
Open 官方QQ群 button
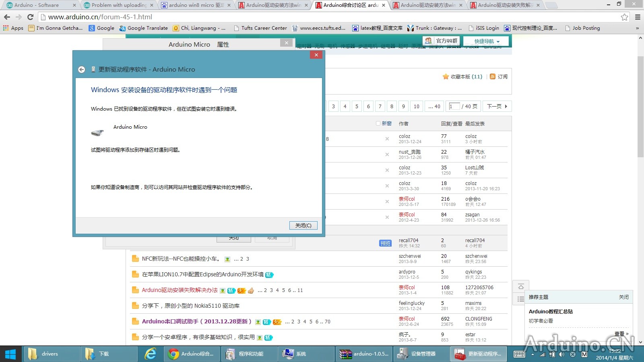coord(441,41)
